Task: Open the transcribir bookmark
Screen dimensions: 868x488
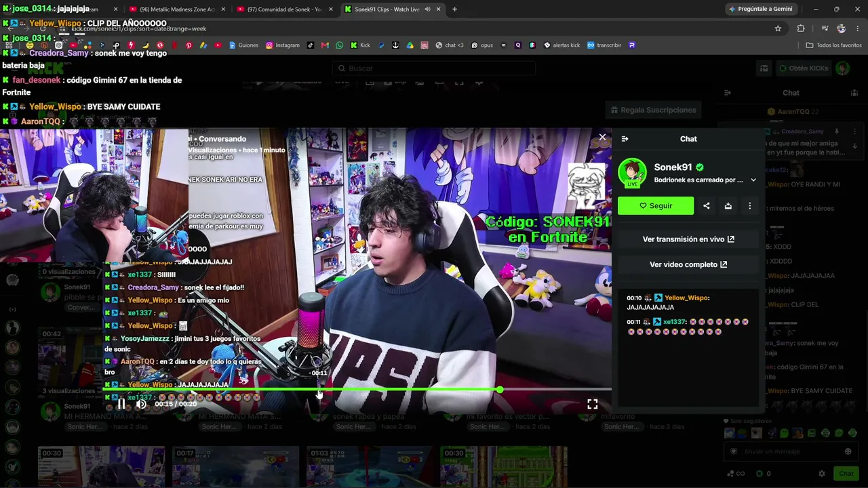Action: click(x=604, y=45)
